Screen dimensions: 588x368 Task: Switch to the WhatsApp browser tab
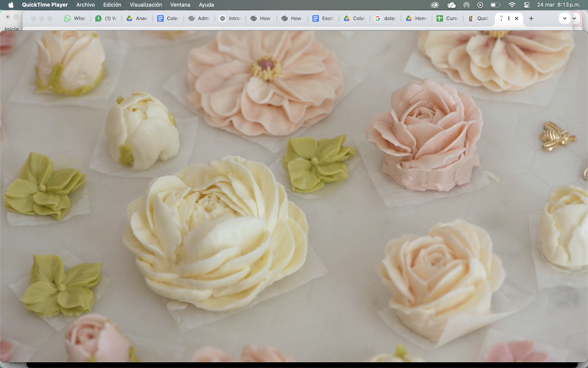pos(75,19)
